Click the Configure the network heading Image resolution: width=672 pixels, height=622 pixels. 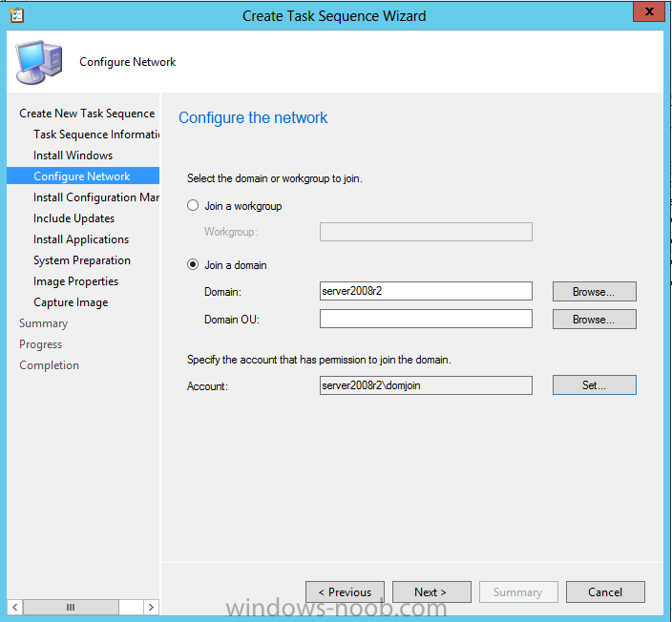coord(253,117)
